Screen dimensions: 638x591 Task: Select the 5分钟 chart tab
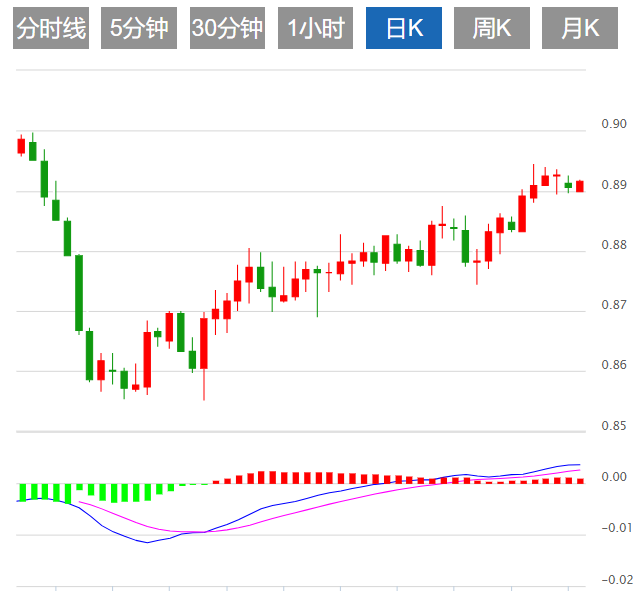pos(138,29)
